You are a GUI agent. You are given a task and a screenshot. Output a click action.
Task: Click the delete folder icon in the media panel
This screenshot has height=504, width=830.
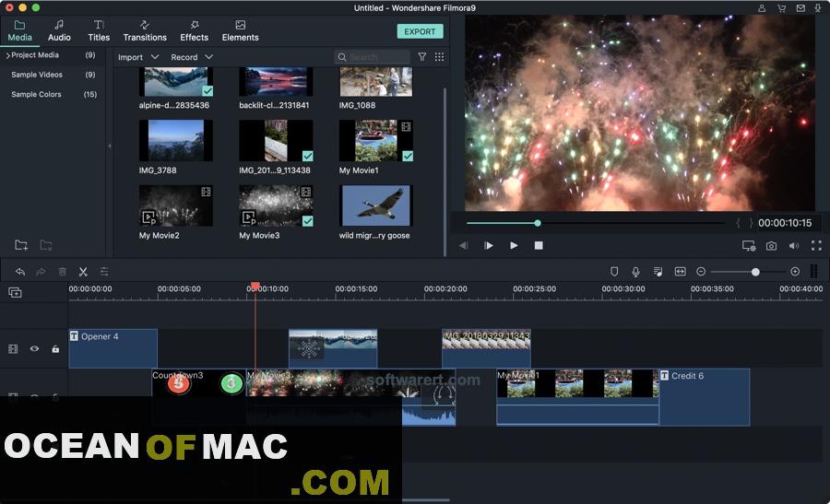[46, 245]
